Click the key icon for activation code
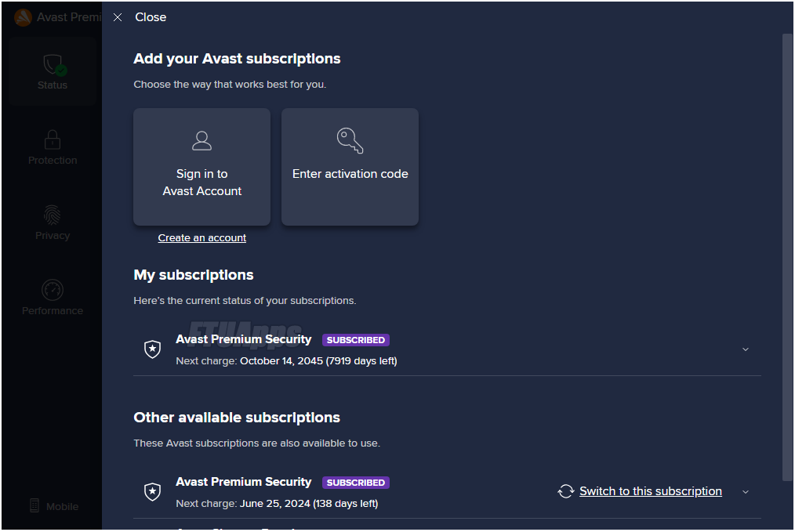This screenshot has width=795, height=532. pos(350,140)
